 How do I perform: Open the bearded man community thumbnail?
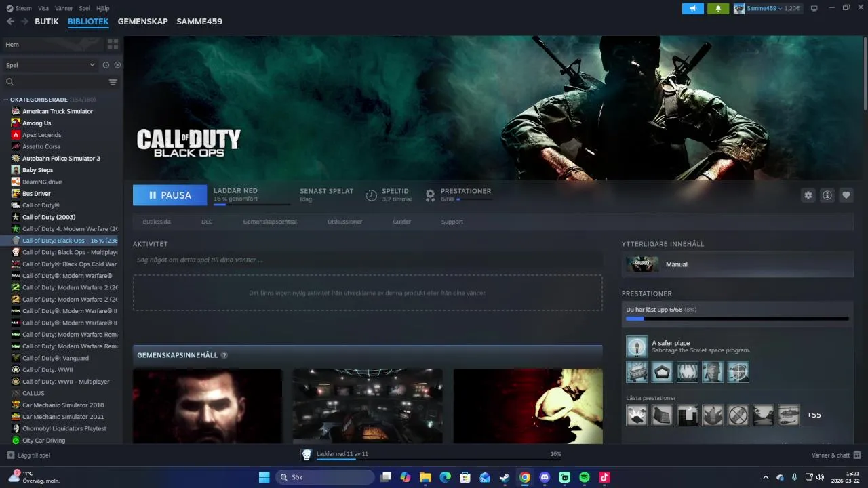[208, 406]
